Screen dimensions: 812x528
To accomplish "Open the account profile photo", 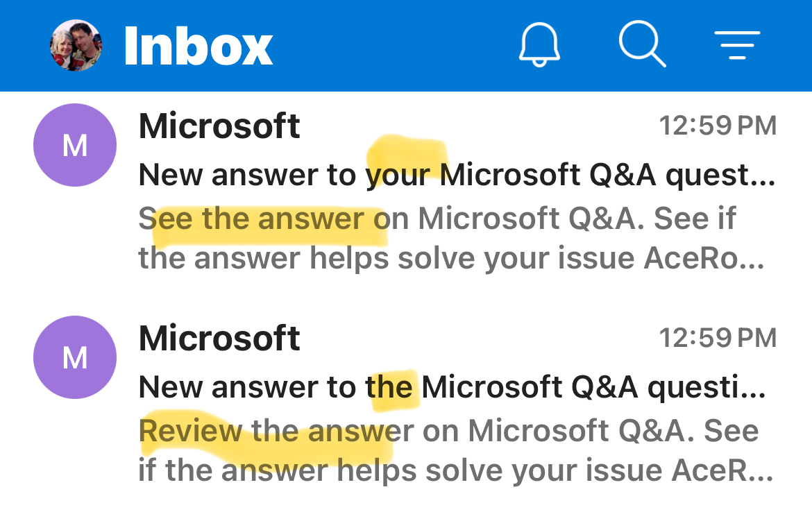I will pos(76,46).
